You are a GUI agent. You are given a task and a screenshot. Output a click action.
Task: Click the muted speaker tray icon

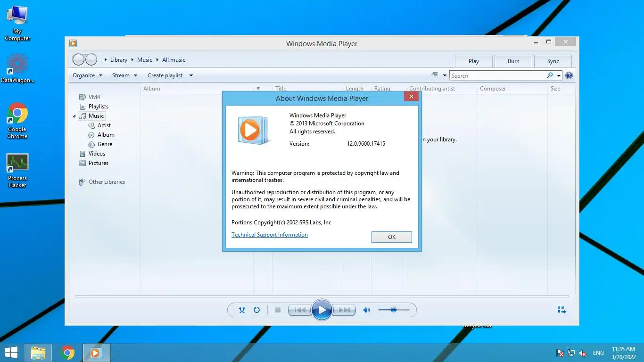583,353
